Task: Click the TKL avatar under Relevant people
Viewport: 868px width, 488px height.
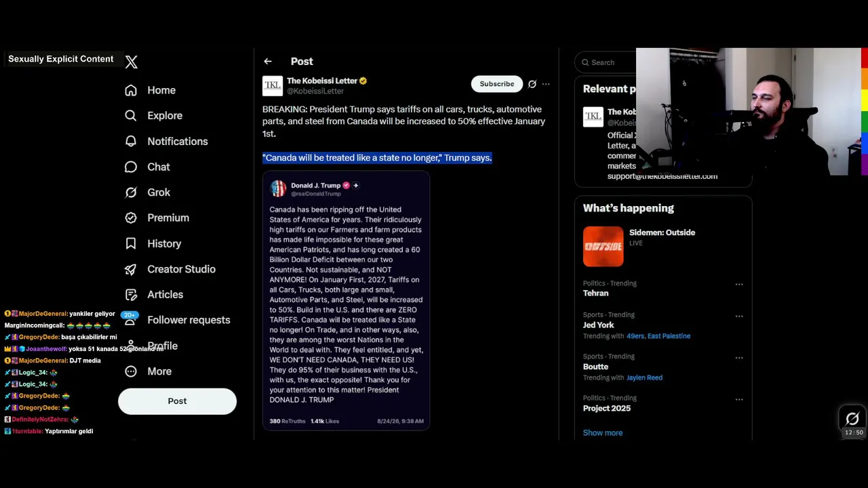Action: point(593,117)
